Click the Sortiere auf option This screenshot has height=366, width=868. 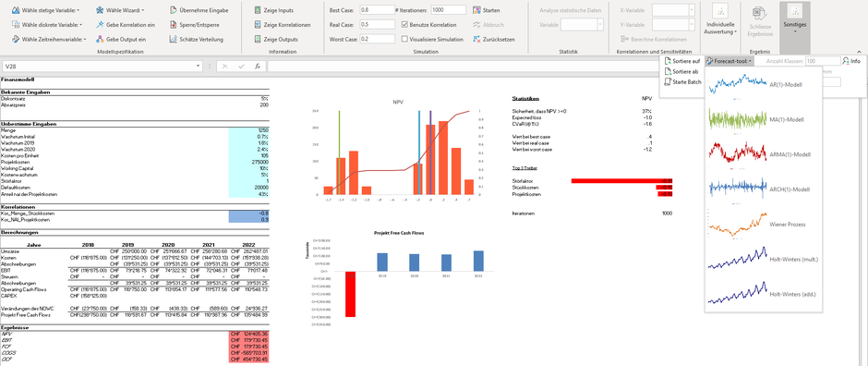click(682, 61)
